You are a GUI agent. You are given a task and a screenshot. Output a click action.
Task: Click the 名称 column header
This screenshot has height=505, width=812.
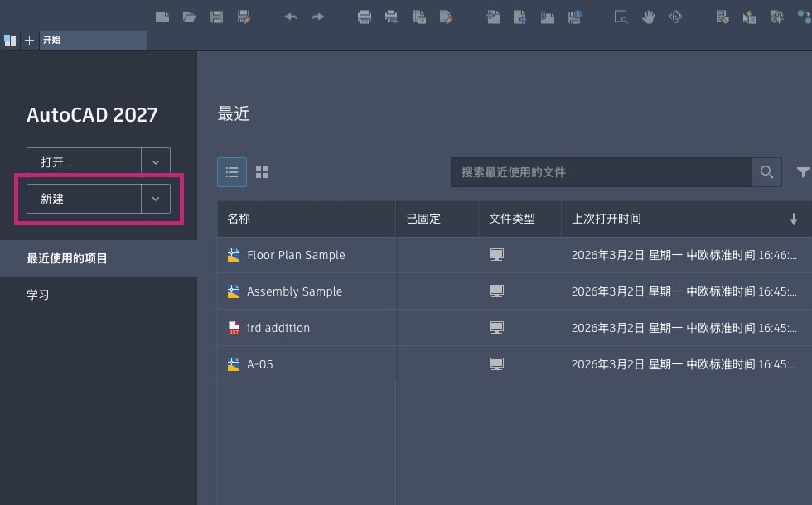coord(307,219)
